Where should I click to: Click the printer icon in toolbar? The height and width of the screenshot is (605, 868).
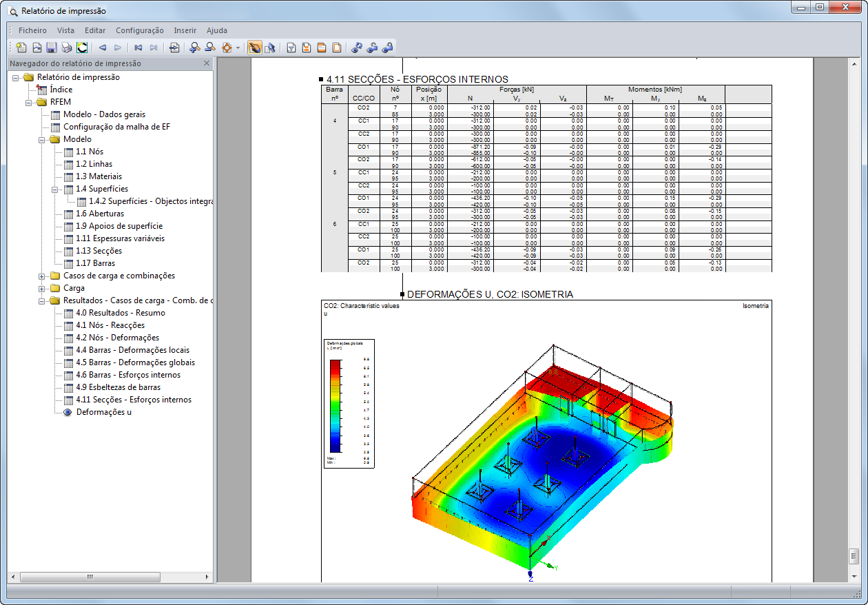click(67, 48)
